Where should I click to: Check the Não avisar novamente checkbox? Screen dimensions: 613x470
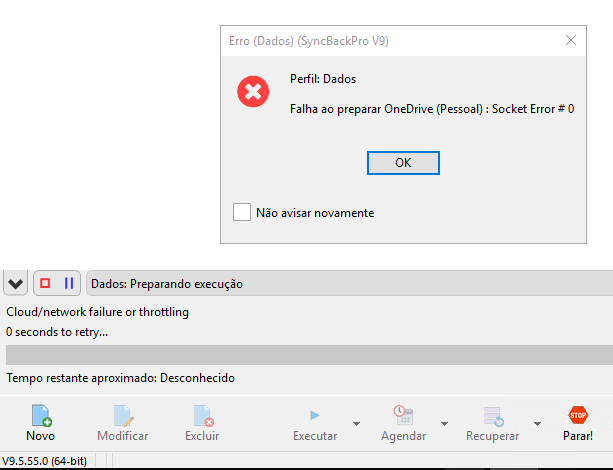(242, 212)
